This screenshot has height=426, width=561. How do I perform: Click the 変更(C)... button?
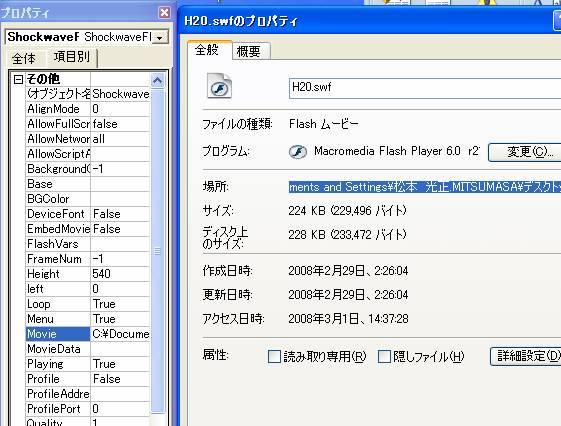tap(525, 152)
